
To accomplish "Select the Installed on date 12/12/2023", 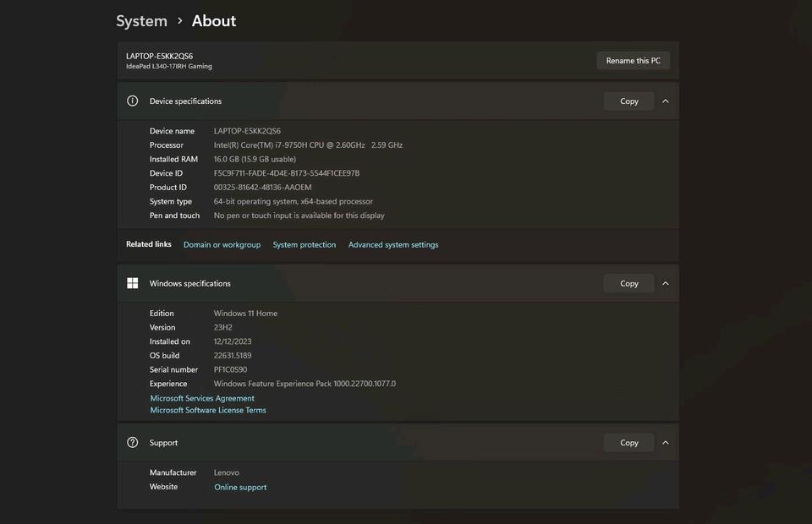I will pos(233,341).
